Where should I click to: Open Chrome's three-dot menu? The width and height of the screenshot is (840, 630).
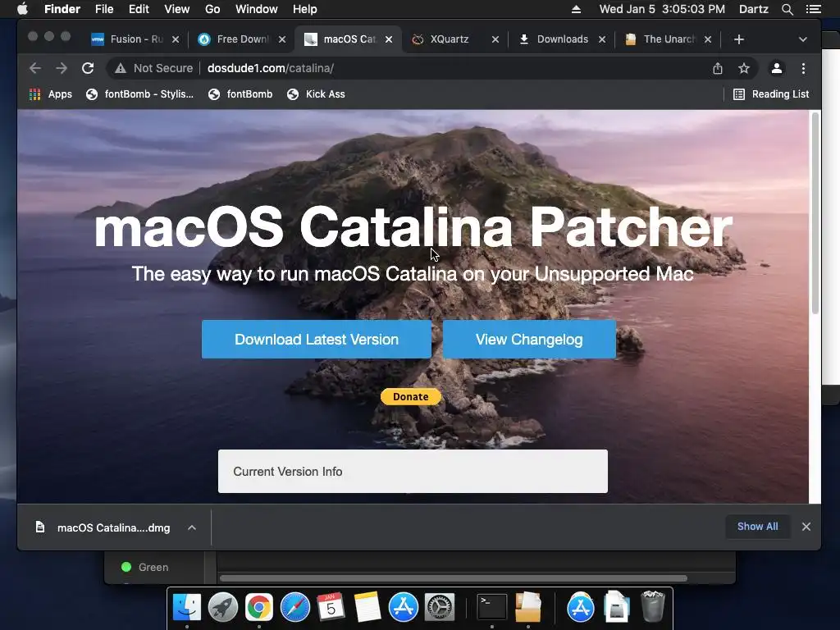click(803, 68)
